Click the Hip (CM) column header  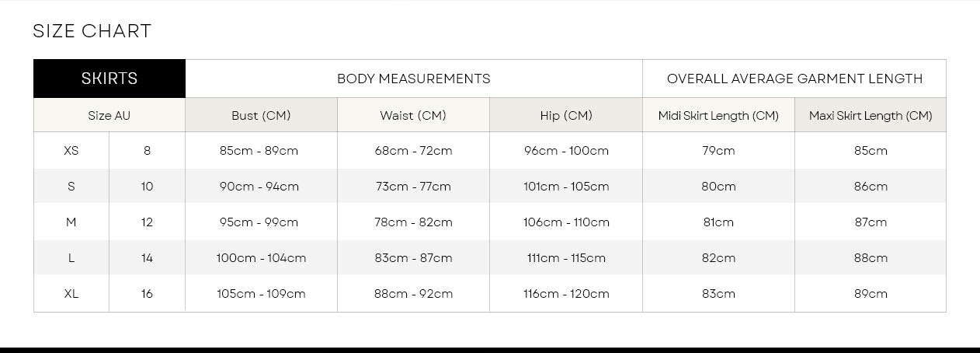[566, 116]
